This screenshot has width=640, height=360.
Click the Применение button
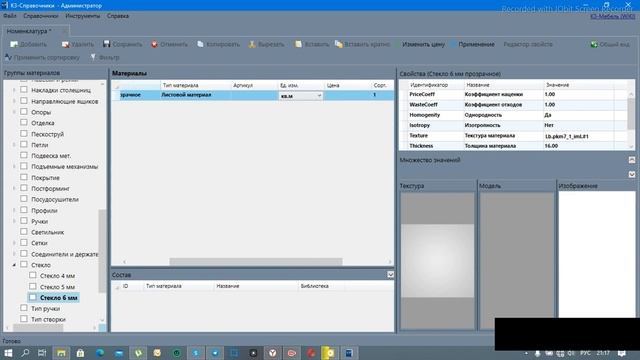coord(476,44)
